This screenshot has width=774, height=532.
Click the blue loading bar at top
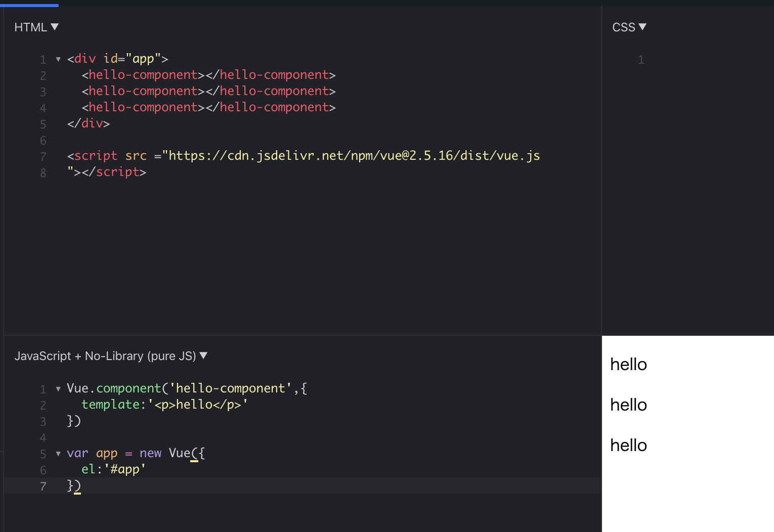tap(30, 4)
